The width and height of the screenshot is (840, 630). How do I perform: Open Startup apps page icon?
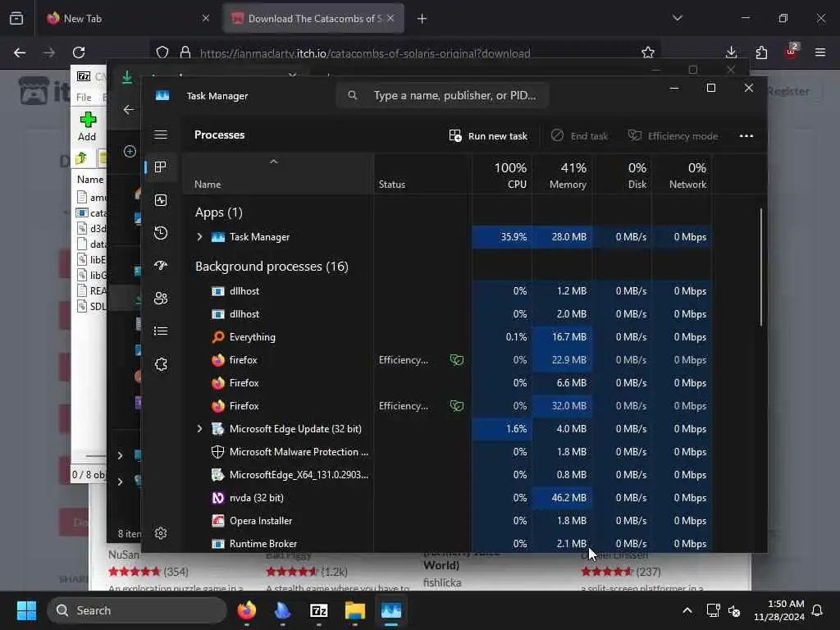tap(161, 266)
